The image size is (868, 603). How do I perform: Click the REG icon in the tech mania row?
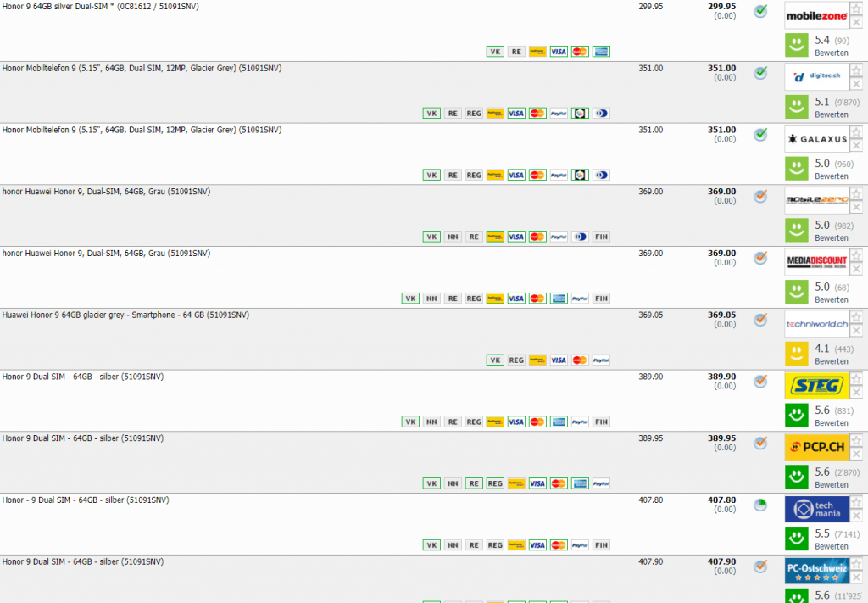tap(495, 545)
